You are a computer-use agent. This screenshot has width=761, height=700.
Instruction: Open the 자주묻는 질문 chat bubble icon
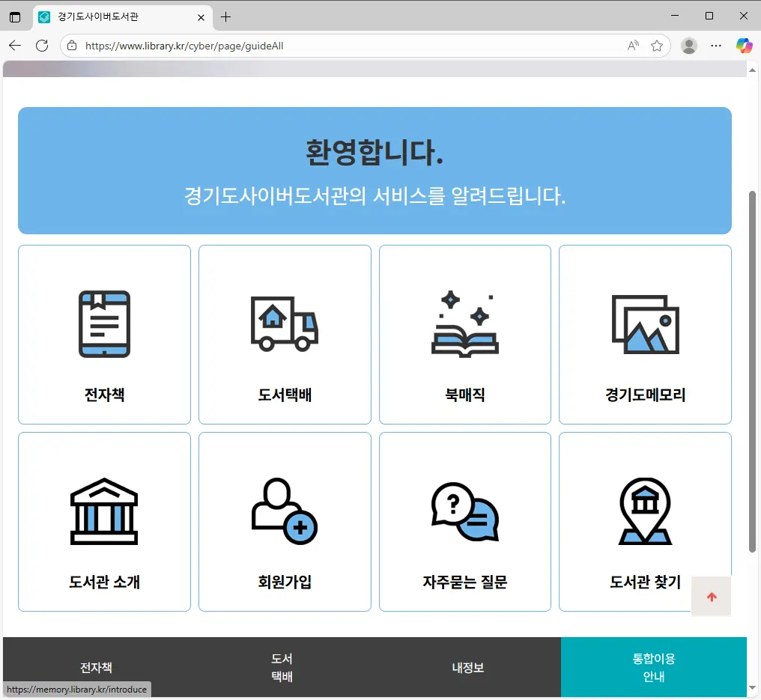click(465, 511)
